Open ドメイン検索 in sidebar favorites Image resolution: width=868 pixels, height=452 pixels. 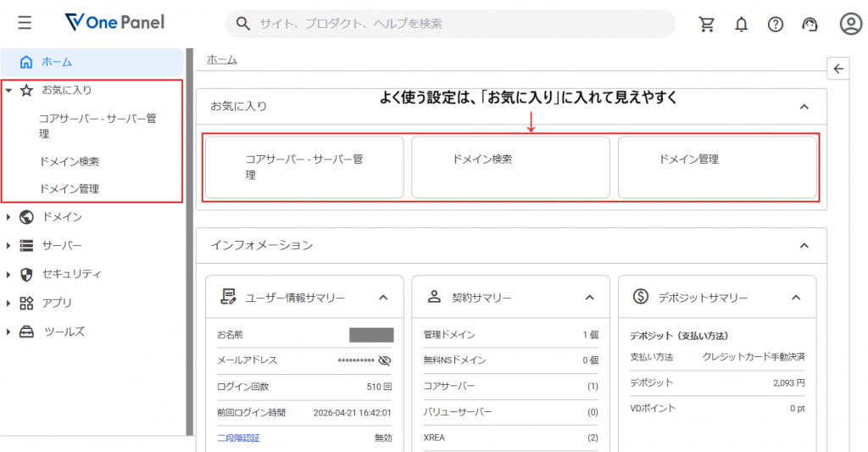click(70, 162)
